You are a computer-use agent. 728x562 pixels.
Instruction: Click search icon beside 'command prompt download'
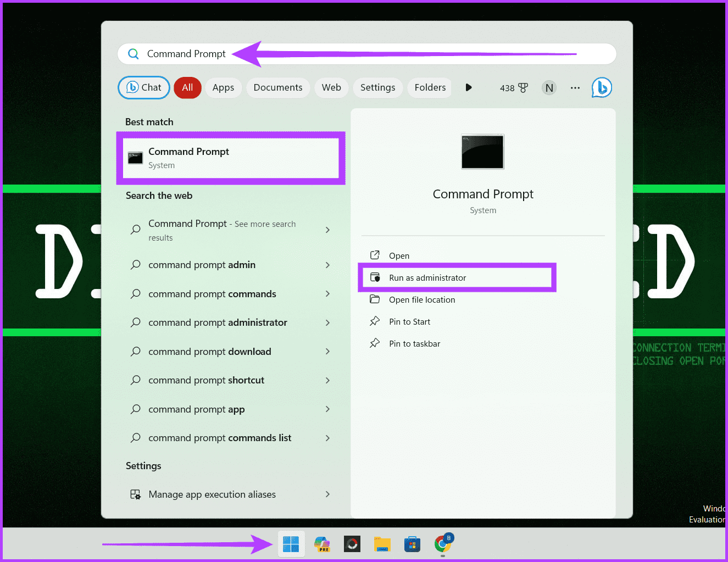click(x=135, y=352)
